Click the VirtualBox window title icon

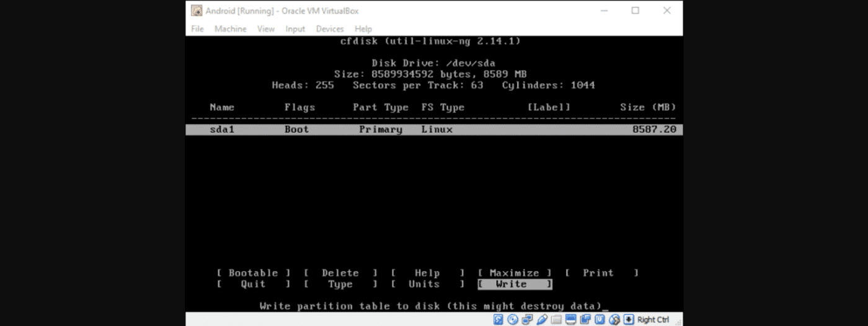[x=197, y=11]
